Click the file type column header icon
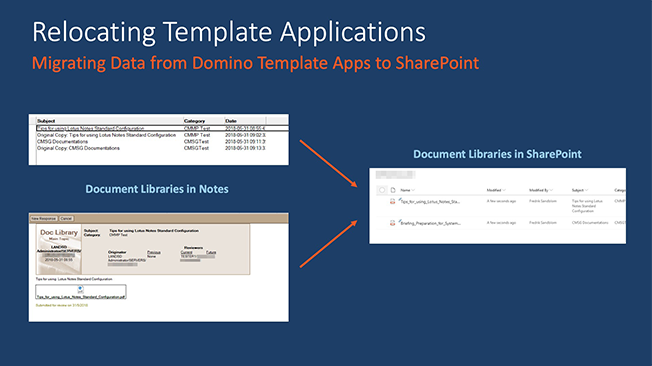This screenshot has height=366, width=652. pyautogui.click(x=393, y=190)
